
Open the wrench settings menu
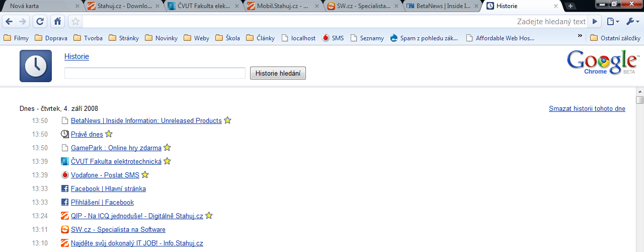point(632,22)
